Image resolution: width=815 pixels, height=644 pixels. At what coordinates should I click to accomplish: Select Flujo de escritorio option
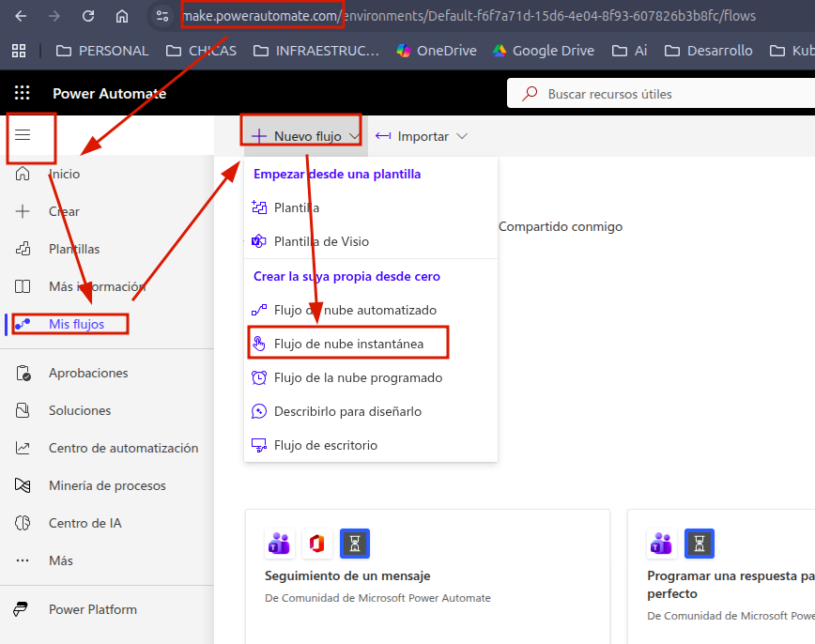[325, 445]
